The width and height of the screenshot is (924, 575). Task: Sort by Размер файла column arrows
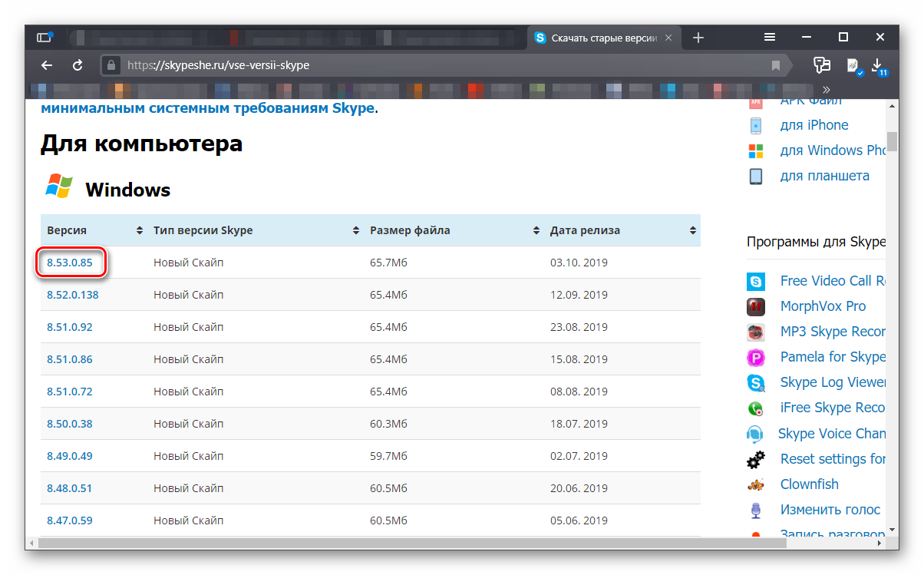point(536,230)
